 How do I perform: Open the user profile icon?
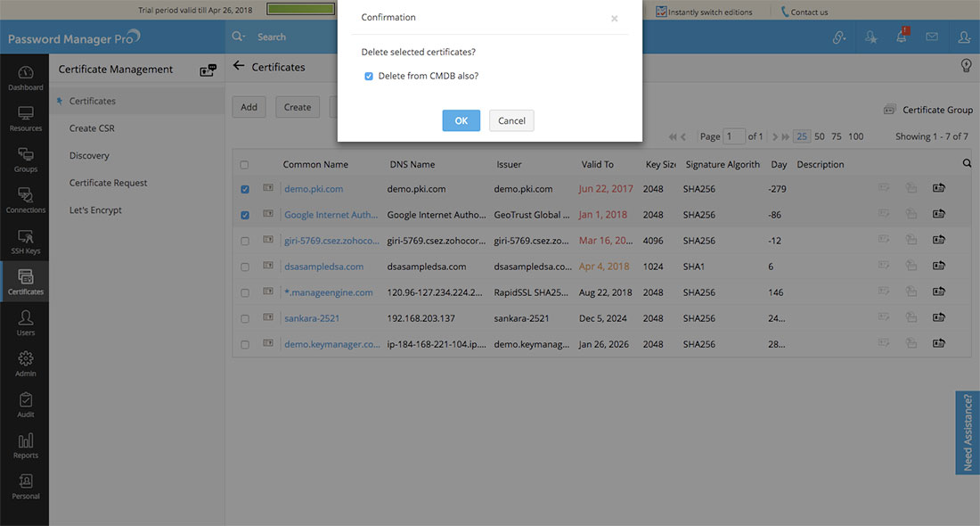click(x=964, y=37)
